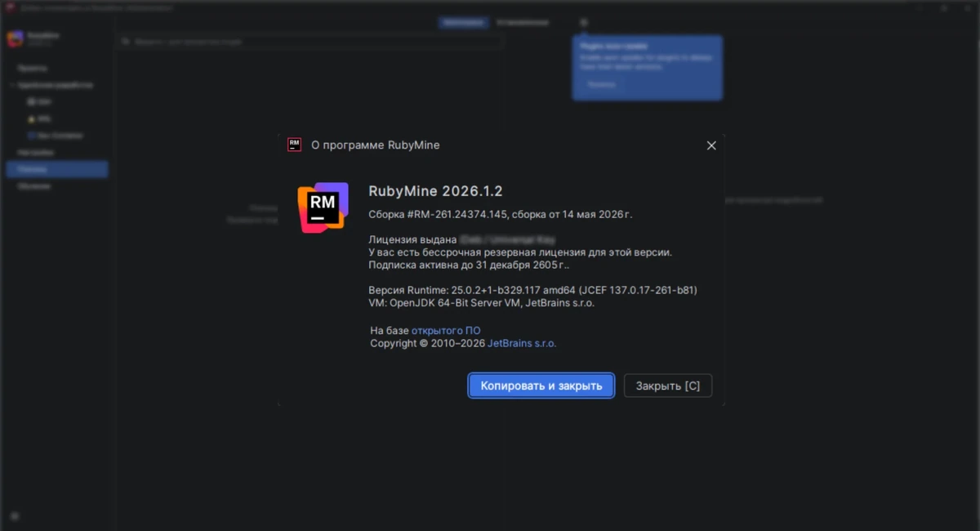Click the бессрочная резервная лицензия line
980x531 pixels.
click(x=520, y=252)
